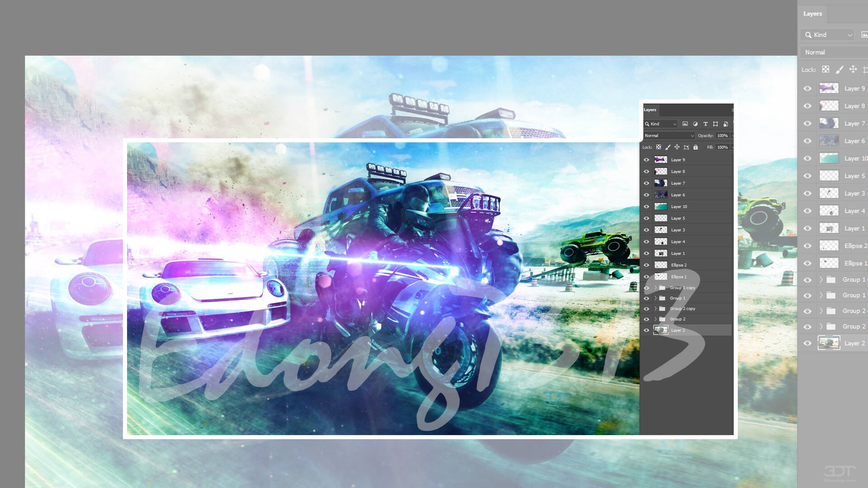This screenshot has width=868, height=488.
Task: Click adjustment layer filter icon in inset panel
Action: [695, 124]
